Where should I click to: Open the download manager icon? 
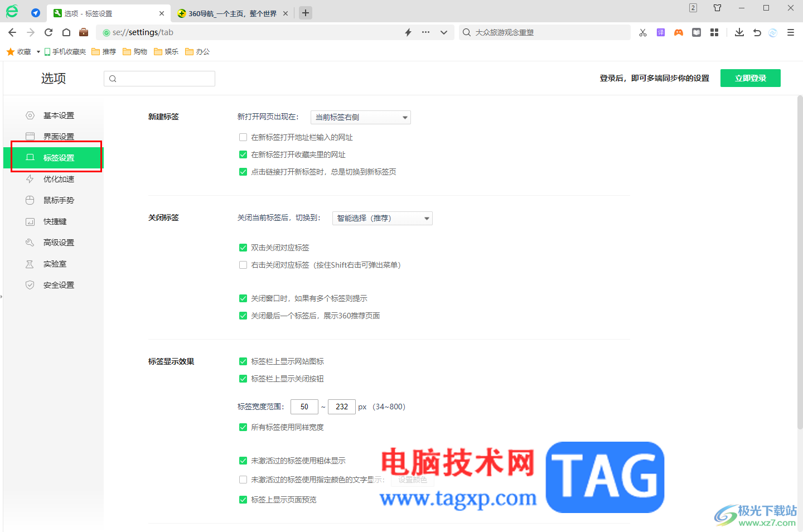coord(739,32)
